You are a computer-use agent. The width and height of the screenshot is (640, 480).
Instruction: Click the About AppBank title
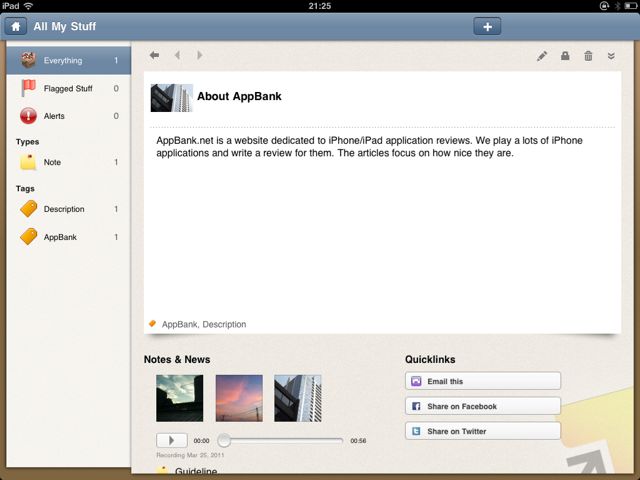239,96
